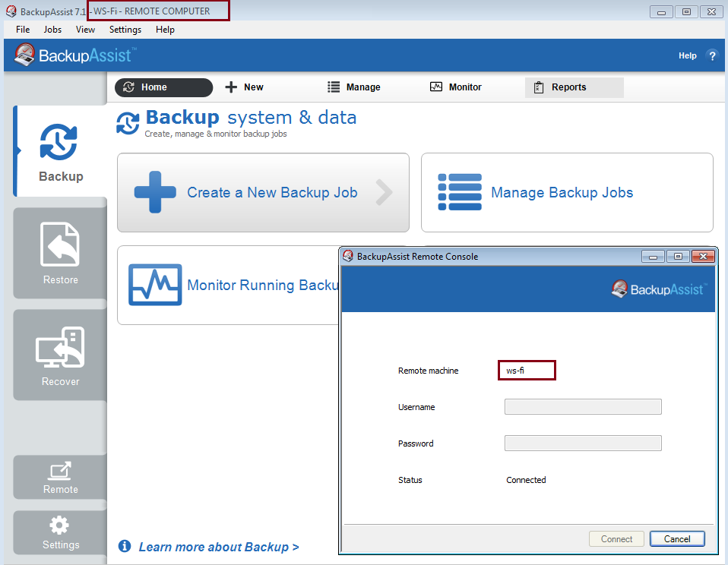Select the Monitor tab
The height and width of the screenshot is (565, 728).
(455, 87)
